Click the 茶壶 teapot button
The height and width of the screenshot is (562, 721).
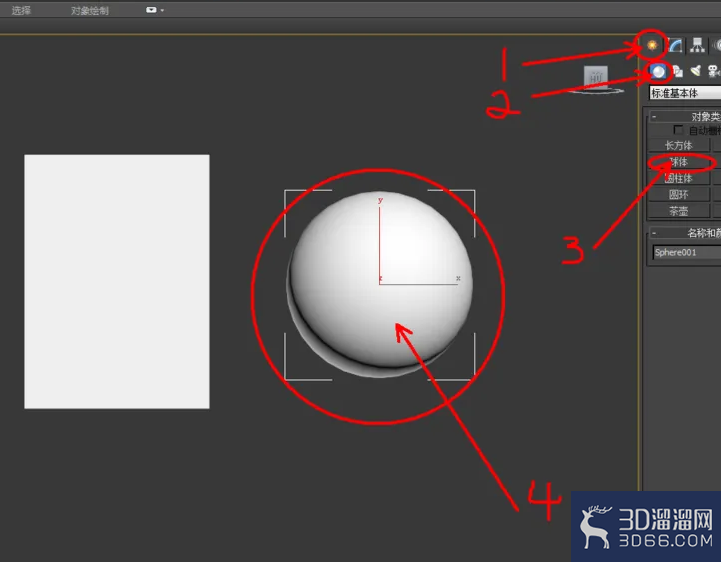click(x=679, y=211)
